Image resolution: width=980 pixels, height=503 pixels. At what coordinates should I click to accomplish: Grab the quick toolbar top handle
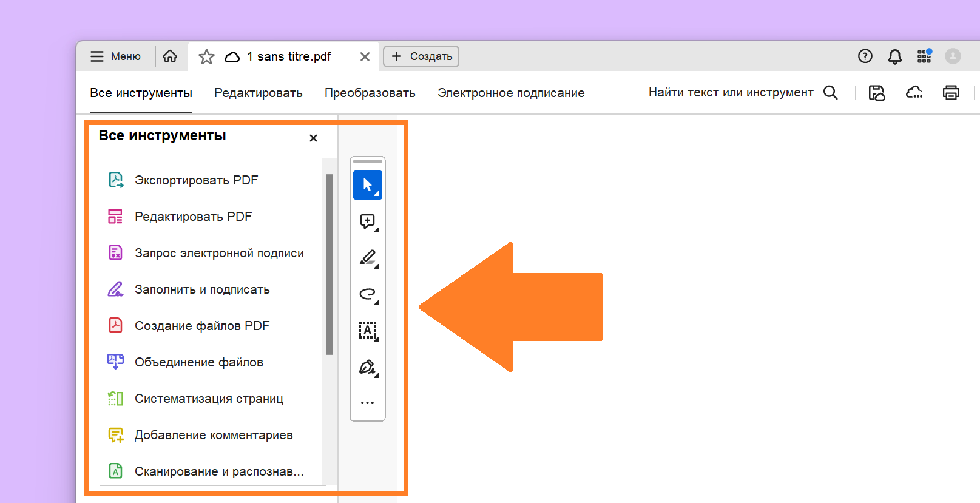click(x=368, y=161)
